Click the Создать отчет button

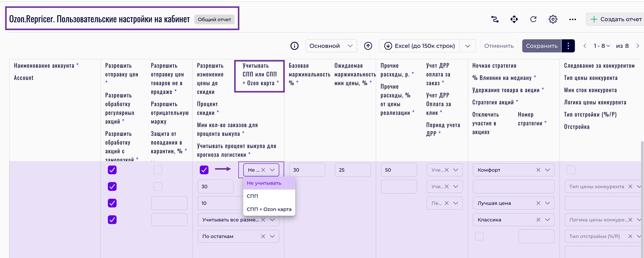click(x=616, y=19)
